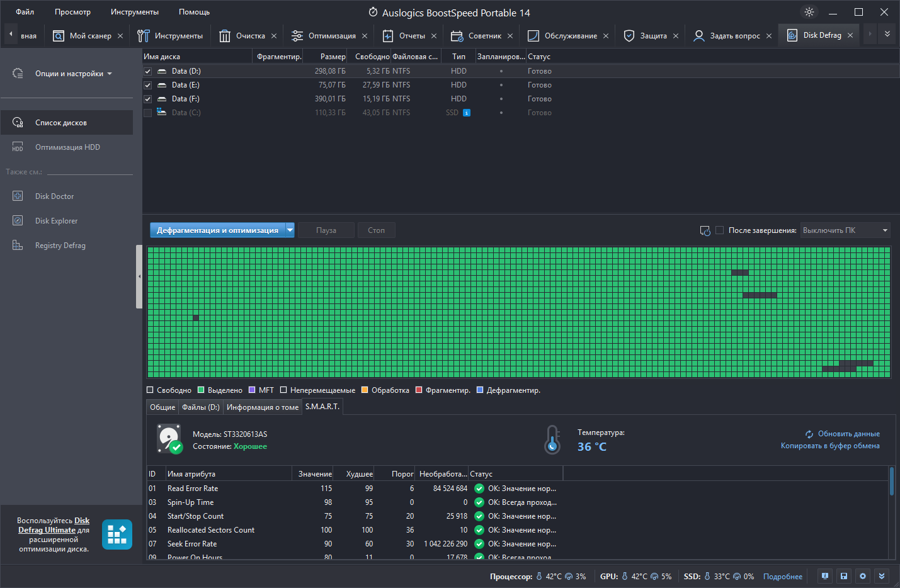
Task: Open the 'Инструменты' menu in the menu bar
Action: pyautogui.click(x=135, y=12)
